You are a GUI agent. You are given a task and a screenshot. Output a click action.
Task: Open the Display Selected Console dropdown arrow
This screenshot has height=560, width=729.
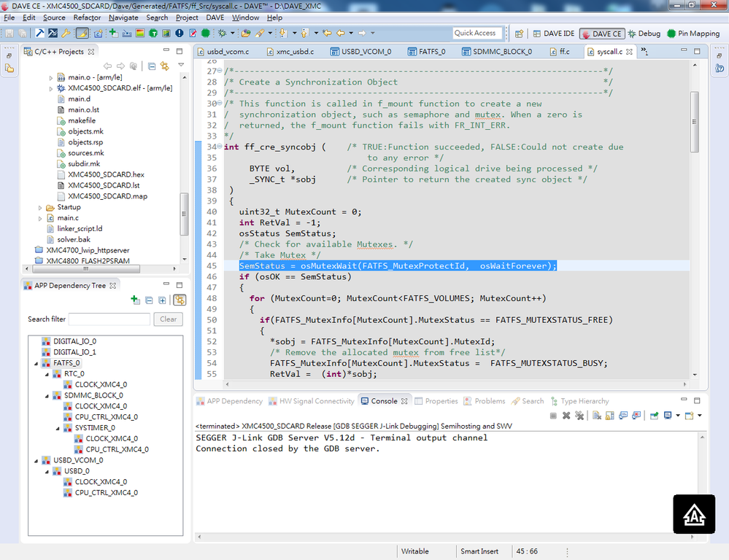(x=678, y=416)
